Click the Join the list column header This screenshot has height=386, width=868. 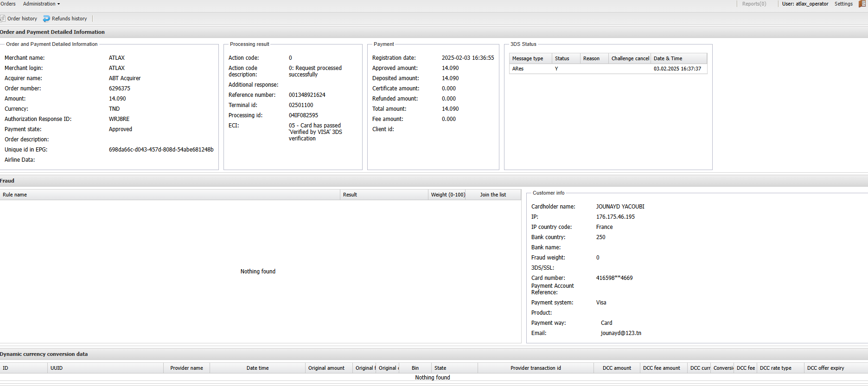pos(493,195)
